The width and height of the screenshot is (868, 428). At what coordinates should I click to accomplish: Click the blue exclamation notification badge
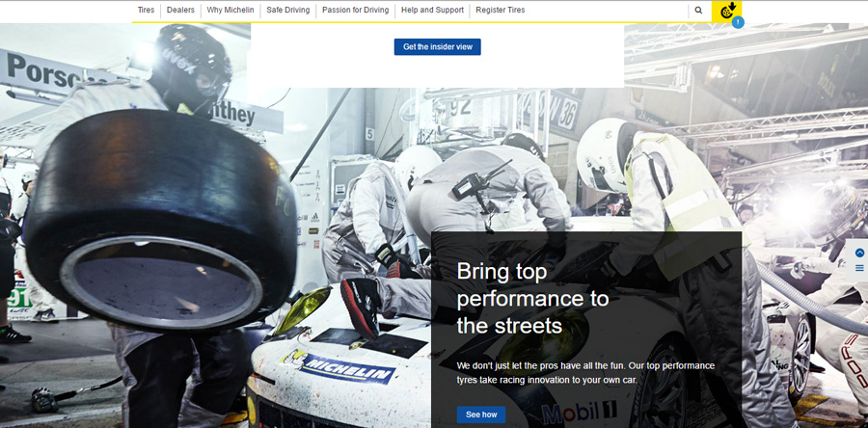click(x=738, y=22)
